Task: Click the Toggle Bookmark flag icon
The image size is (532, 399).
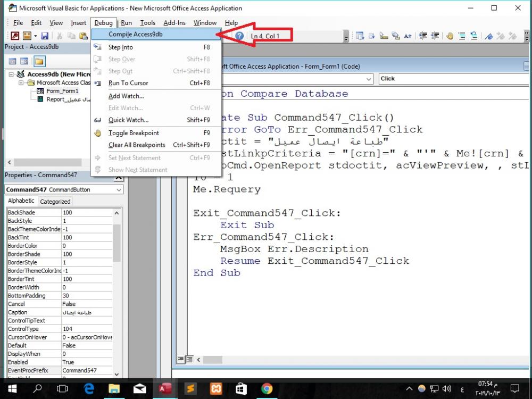Action: pyautogui.click(x=488, y=36)
